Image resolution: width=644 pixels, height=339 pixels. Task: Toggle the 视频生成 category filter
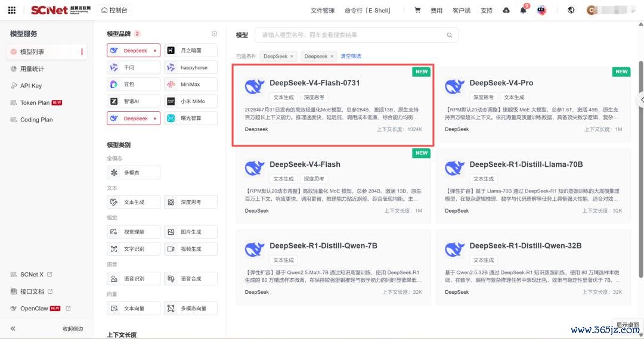coord(191,248)
